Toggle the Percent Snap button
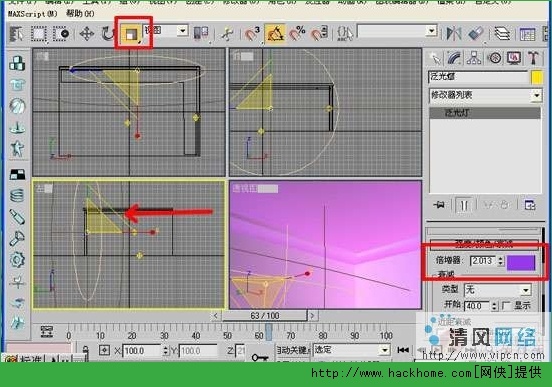The image size is (552, 387). tap(297, 34)
